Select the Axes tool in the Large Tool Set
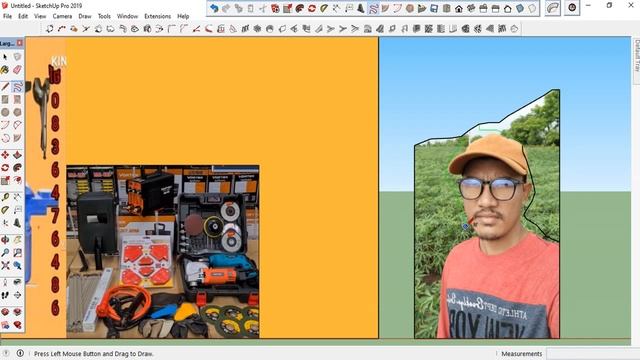This screenshot has width=640, height=360. (x=5, y=223)
